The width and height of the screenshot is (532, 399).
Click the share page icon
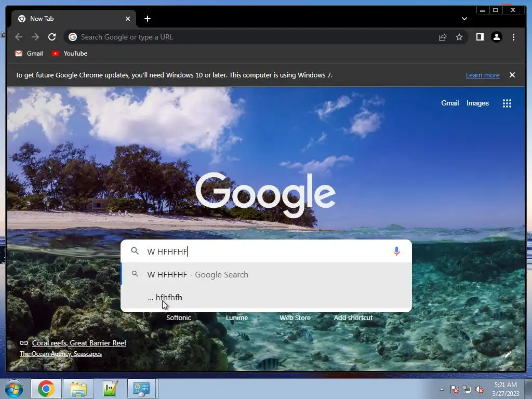click(443, 37)
